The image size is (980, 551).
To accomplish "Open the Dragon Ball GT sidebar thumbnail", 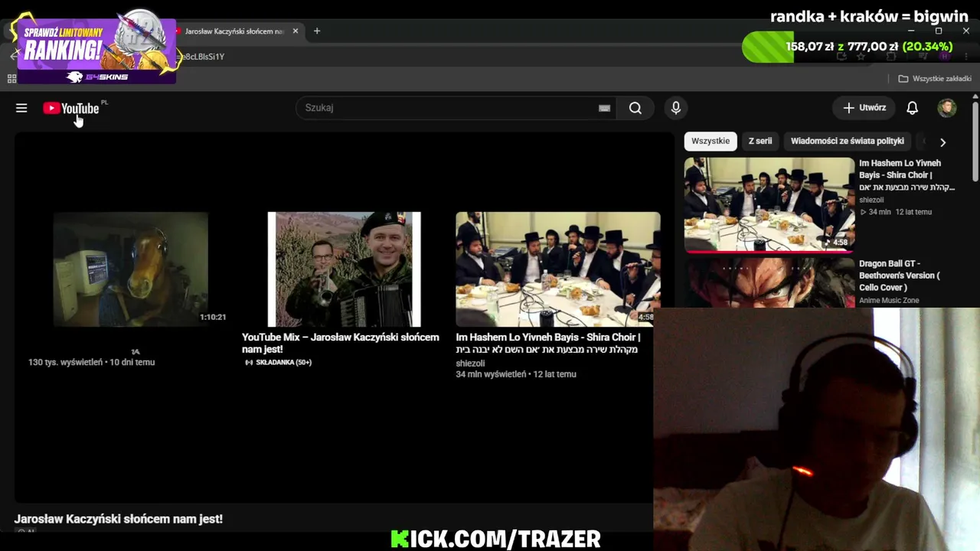I will click(769, 282).
